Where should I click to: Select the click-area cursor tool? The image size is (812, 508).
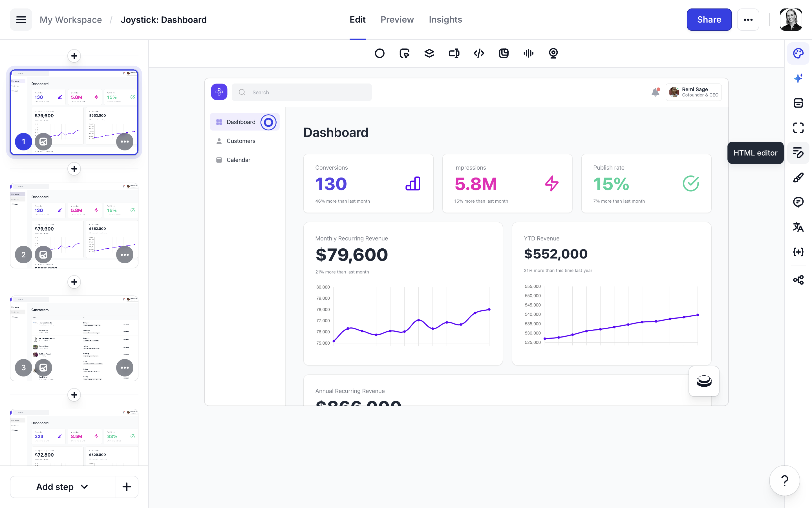click(404, 53)
